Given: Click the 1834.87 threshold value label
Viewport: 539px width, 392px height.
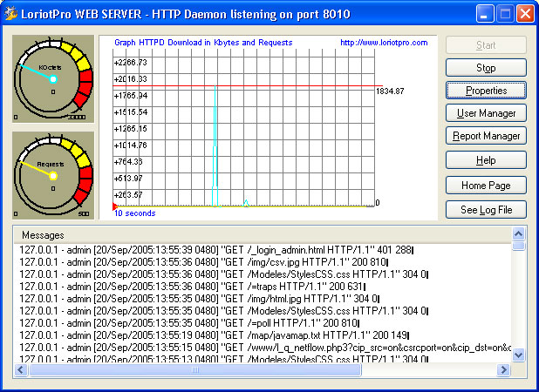Looking at the screenshot, I should click(x=390, y=91).
